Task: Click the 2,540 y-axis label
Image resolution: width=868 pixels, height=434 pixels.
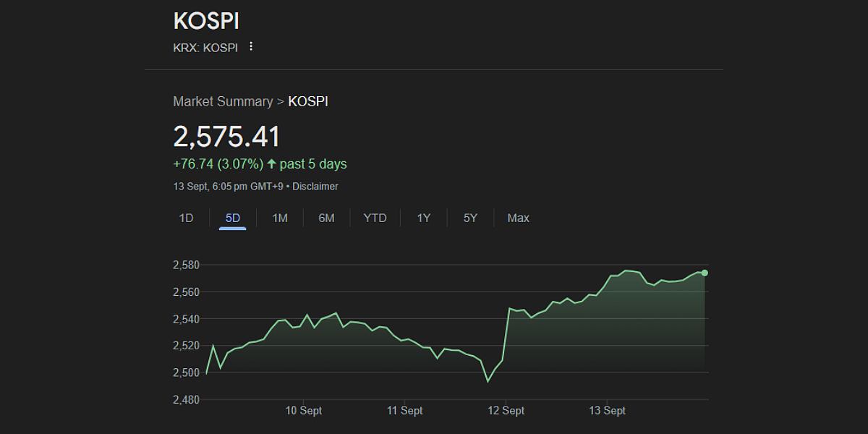Action: click(x=186, y=318)
